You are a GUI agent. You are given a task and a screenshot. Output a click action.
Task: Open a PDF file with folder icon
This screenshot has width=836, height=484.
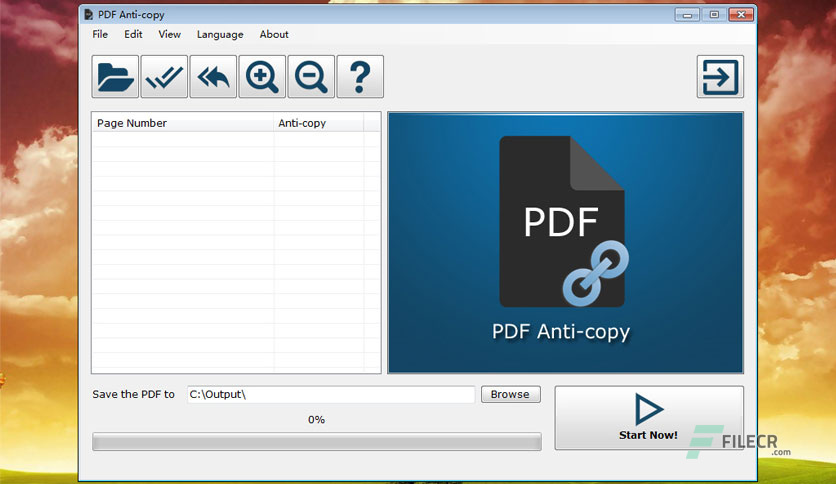click(115, 77)
